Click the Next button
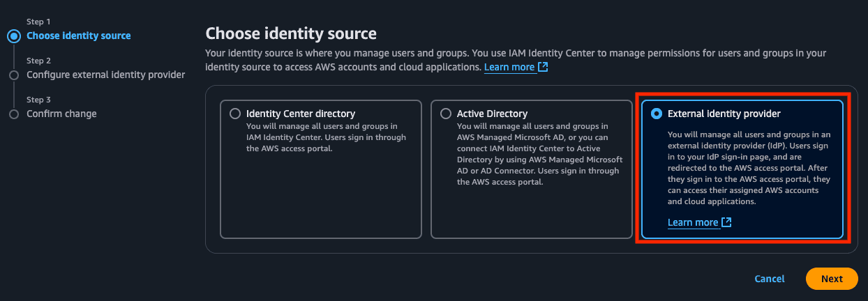This screenshot has width=868, height=301. pos(832,279)
